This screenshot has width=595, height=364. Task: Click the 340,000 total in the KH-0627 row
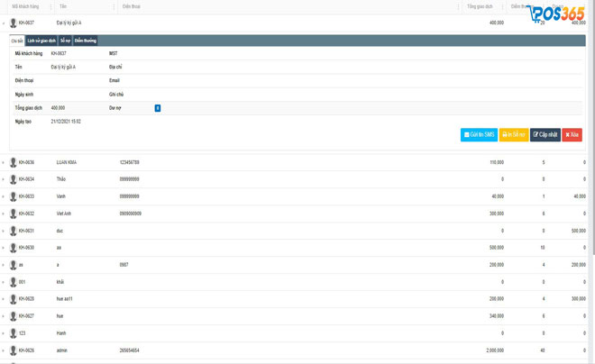coord(497,316)
